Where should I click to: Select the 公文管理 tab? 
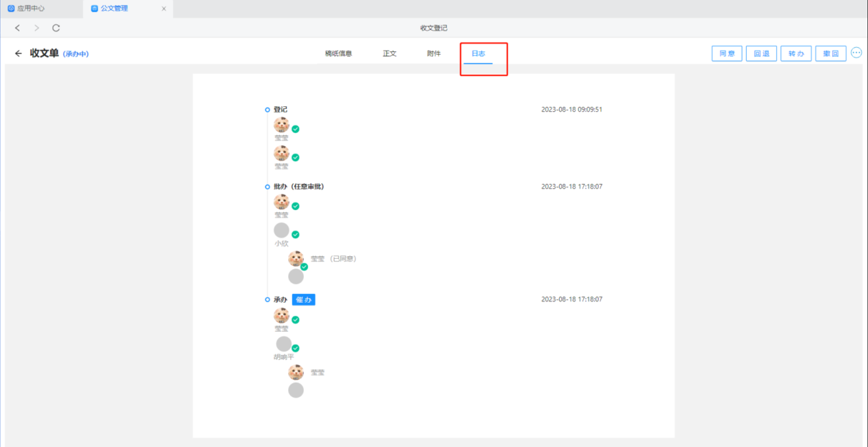pos(114,8)
